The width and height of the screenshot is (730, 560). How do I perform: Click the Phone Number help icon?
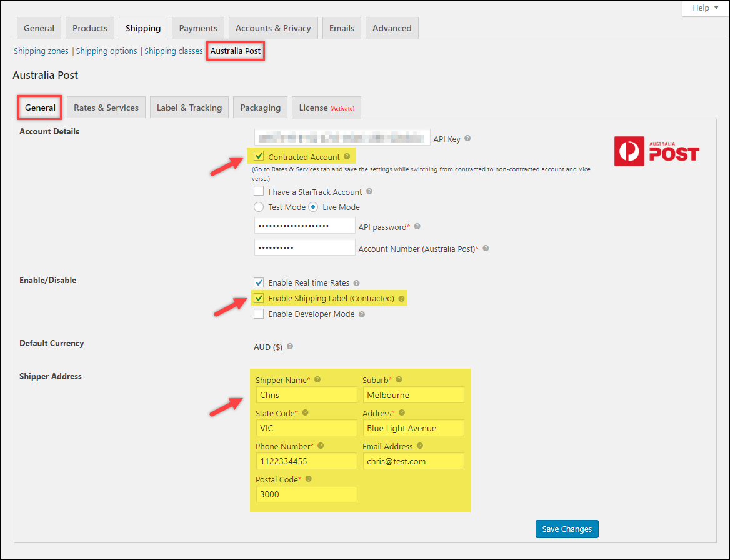pyautogui.click(x=321, y=446)
